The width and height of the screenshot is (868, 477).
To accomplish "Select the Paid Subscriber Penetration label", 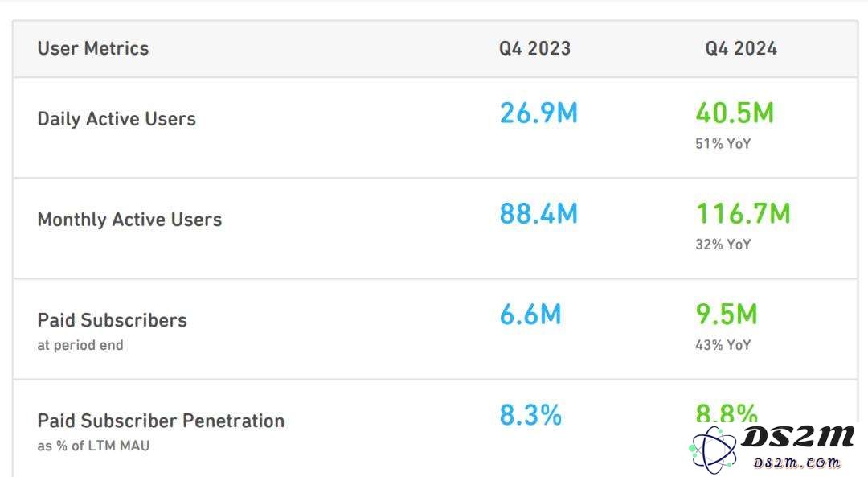I will [x=161, y=421].
